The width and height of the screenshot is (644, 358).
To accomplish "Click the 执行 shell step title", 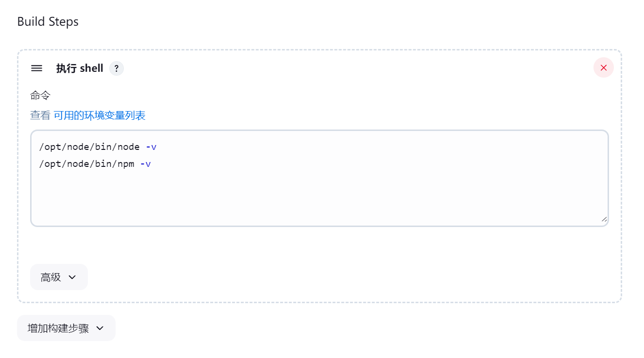I will point(80,68).
